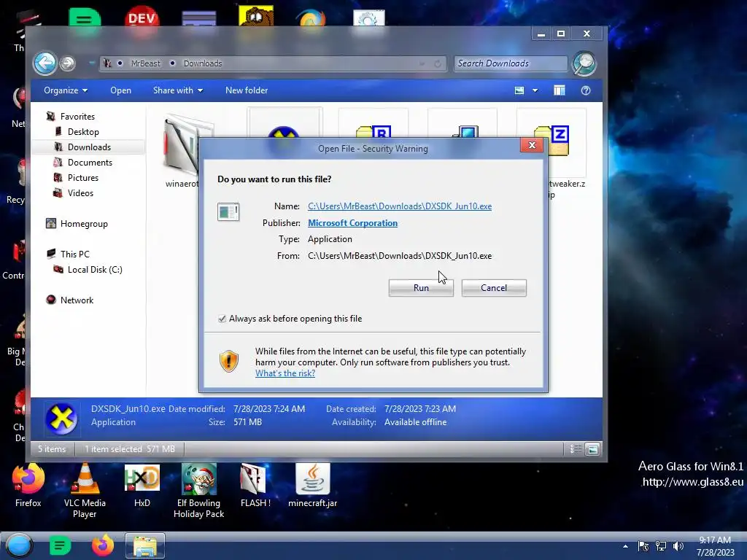
Task: Click Cancel in the security warning dialog
Action: click(x=494, y=287)
